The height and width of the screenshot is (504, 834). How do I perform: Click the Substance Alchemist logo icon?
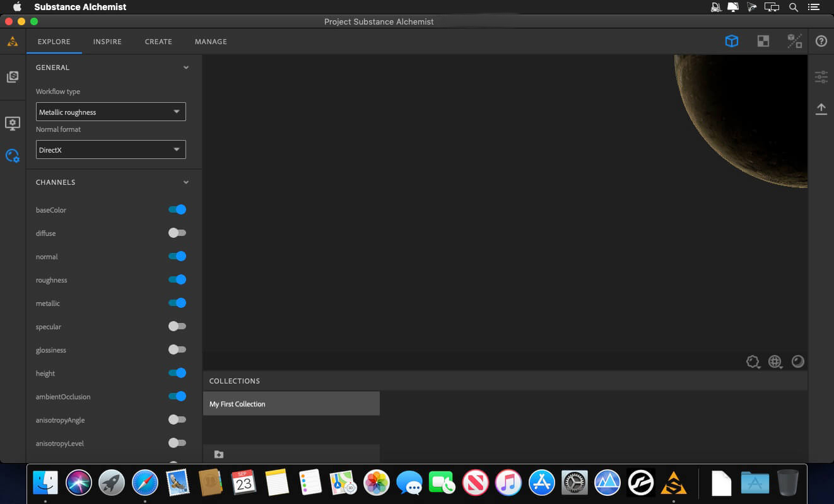(13, 42)
